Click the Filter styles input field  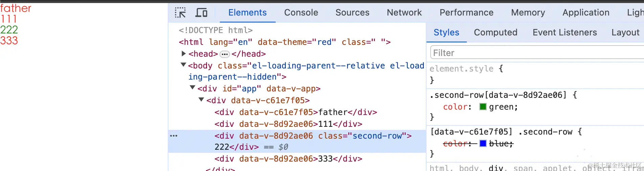tap(537, 53)
